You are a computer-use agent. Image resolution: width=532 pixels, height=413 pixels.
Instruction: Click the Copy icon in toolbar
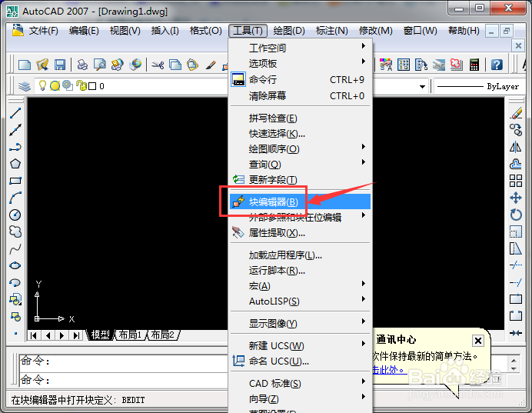click(175, 65)
